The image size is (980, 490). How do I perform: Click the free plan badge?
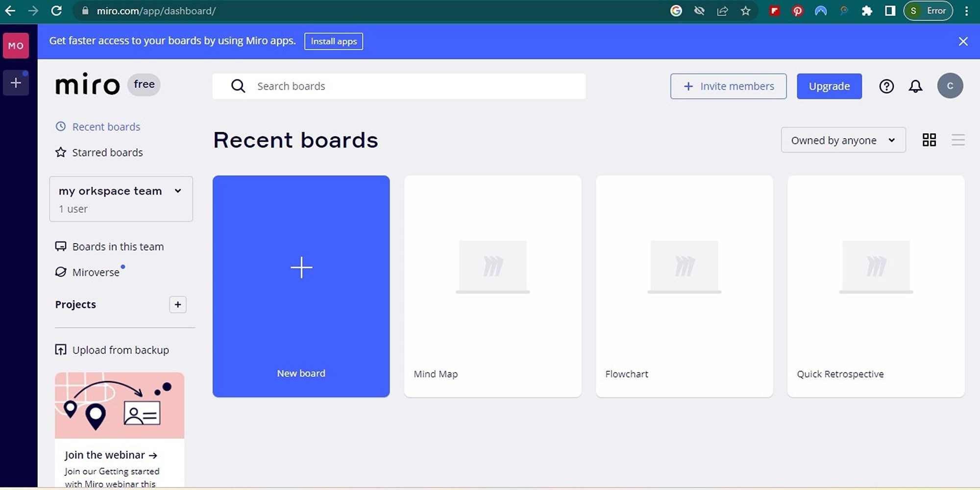144,84
